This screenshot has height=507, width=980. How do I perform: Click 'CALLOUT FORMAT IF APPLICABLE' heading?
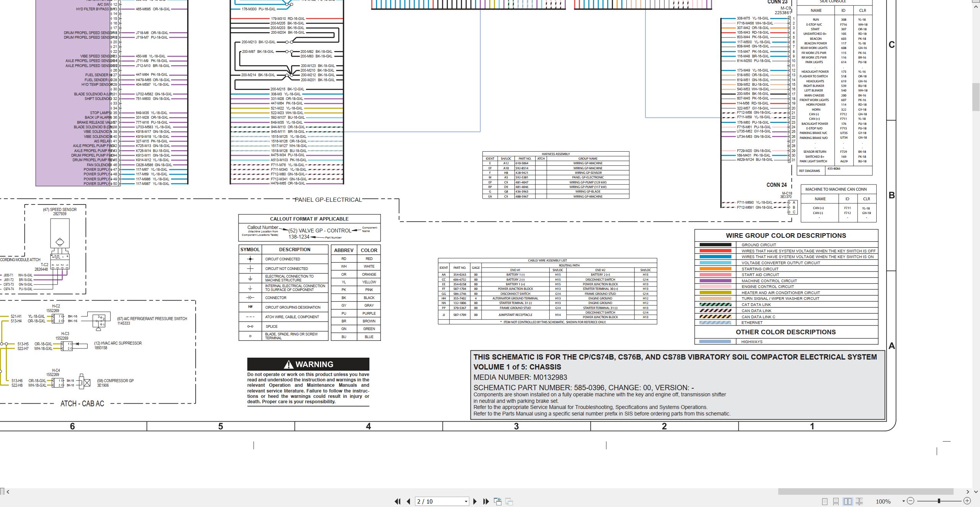(x=309, y=219)
